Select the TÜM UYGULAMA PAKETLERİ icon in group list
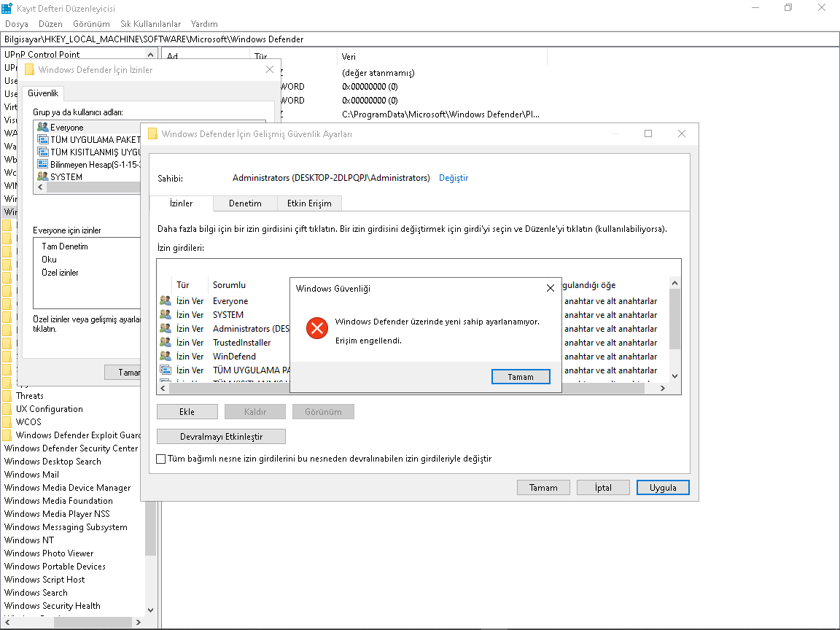840x630 pixels. pos(43,139)
